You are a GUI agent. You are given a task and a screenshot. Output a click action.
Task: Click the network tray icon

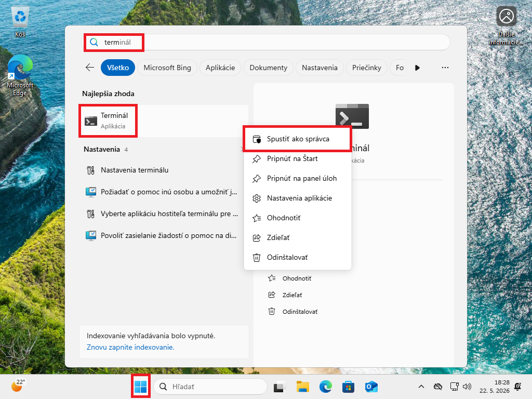pyautogui.click(x=454, y=387)
